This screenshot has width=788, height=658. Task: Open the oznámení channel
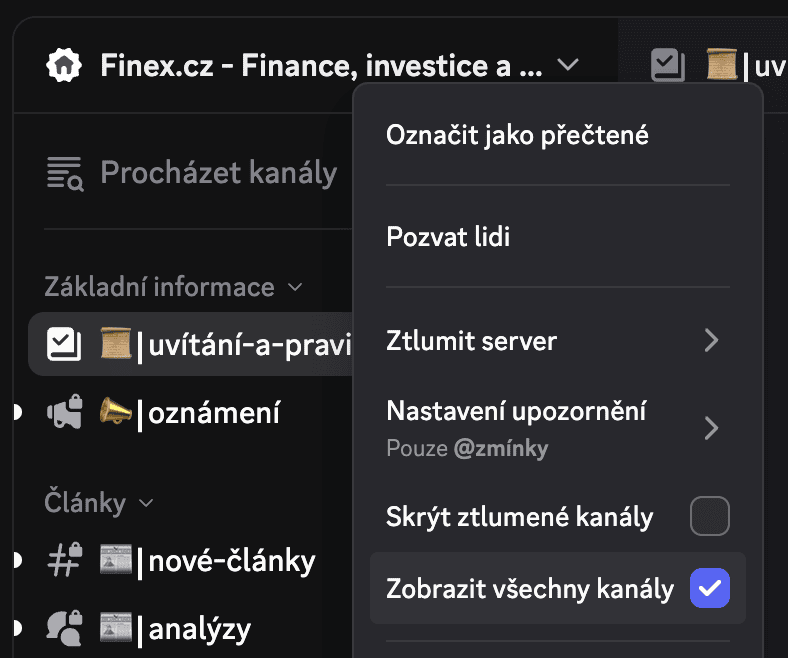tap(215, 412)
